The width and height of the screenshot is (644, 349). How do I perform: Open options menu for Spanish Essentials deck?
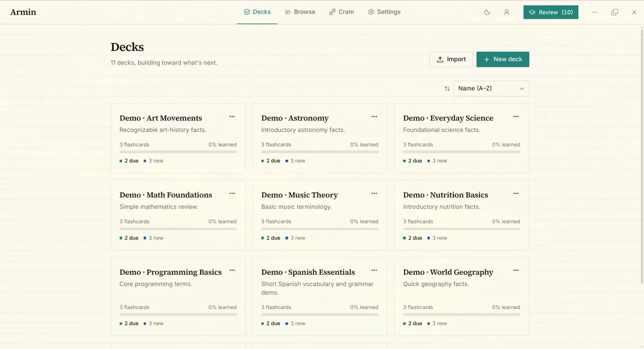pyautogui.click(x=374, y=270)
